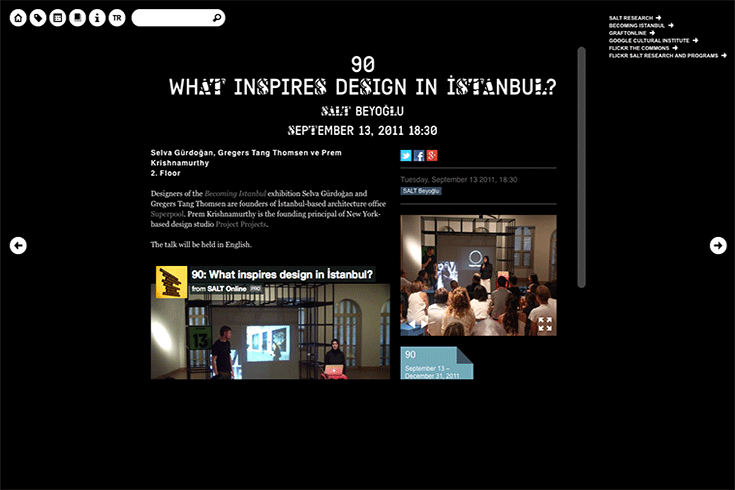
Task: Focus the search input field
Action: pyautogui.click(x=178, y=18)
